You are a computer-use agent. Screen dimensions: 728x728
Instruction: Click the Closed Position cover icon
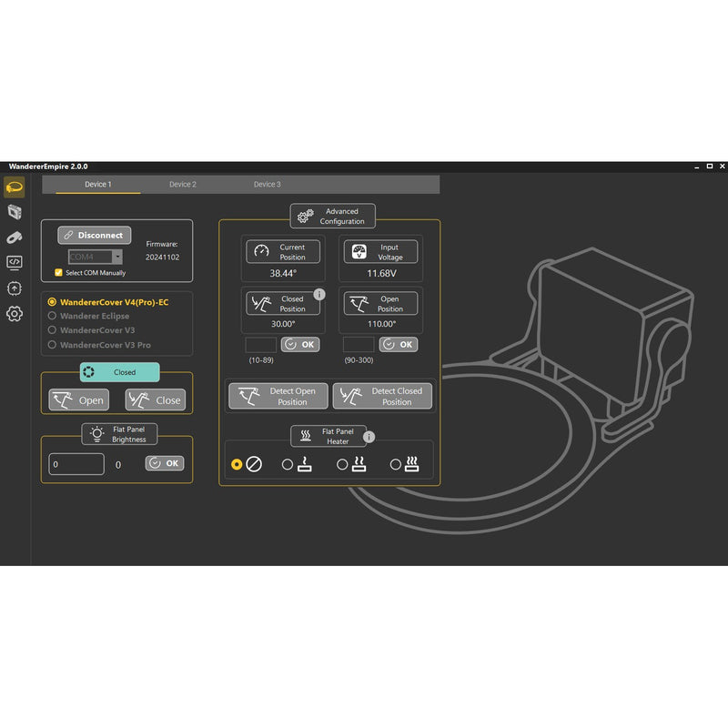[x=261, y=304]
